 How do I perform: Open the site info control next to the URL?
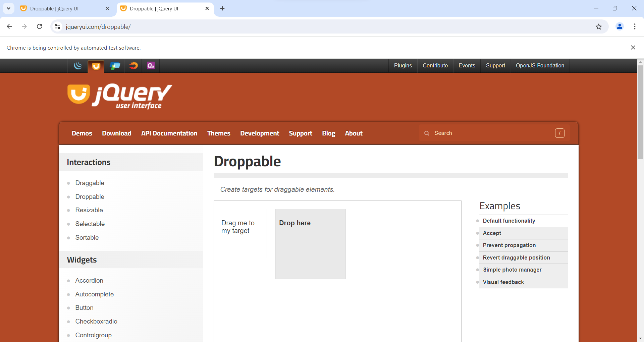point(57,27)
